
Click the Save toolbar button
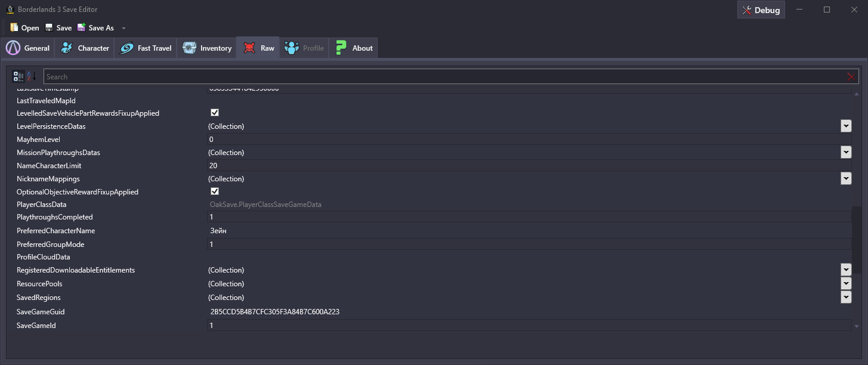[x=58, y=28]
